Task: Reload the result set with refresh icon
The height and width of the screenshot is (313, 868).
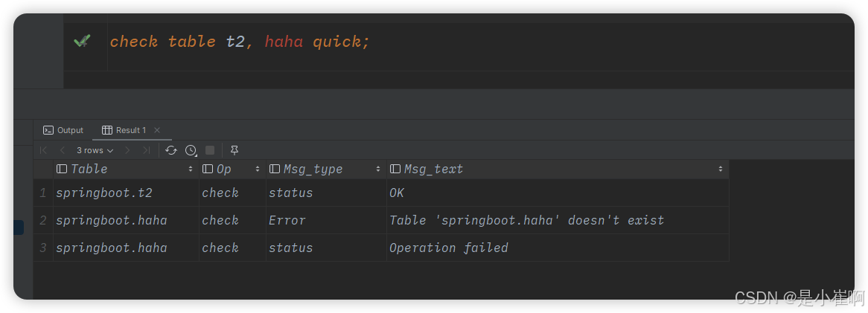Action: coord(171,150)
